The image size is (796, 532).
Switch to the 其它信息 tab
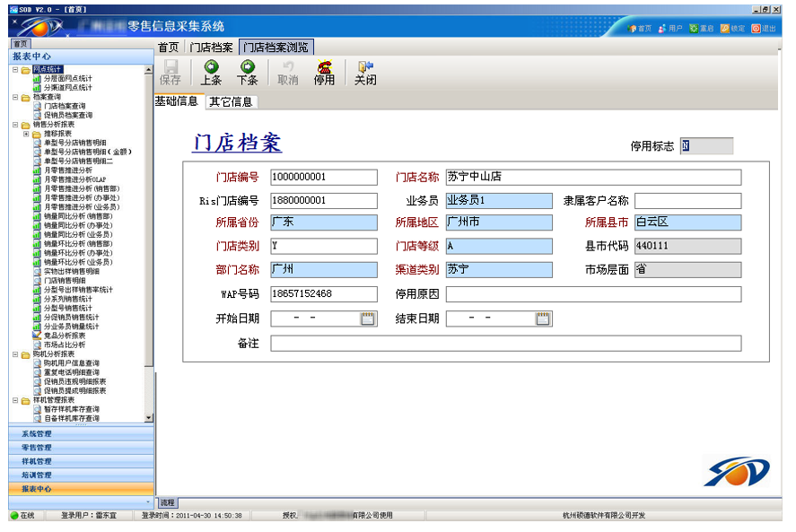(x=231, y=101)
